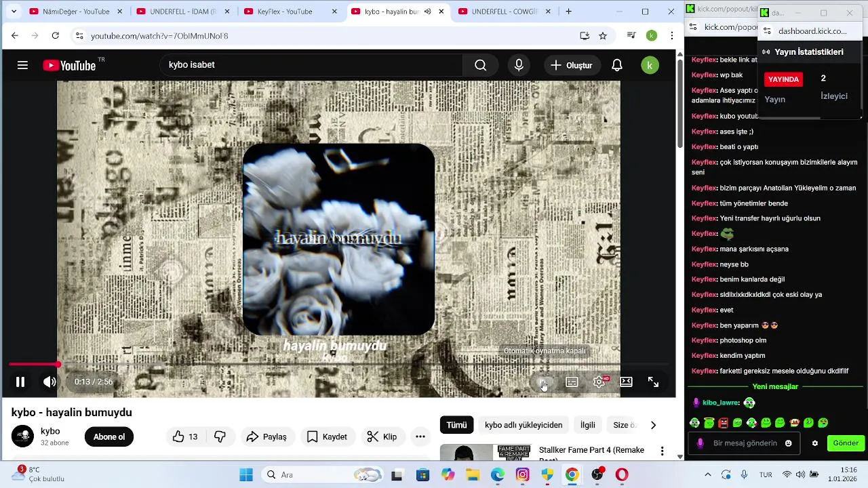The height and width of the screenshot is (488, 868).
Task: Select the Tümü filter chip
Action: (456, 425)
